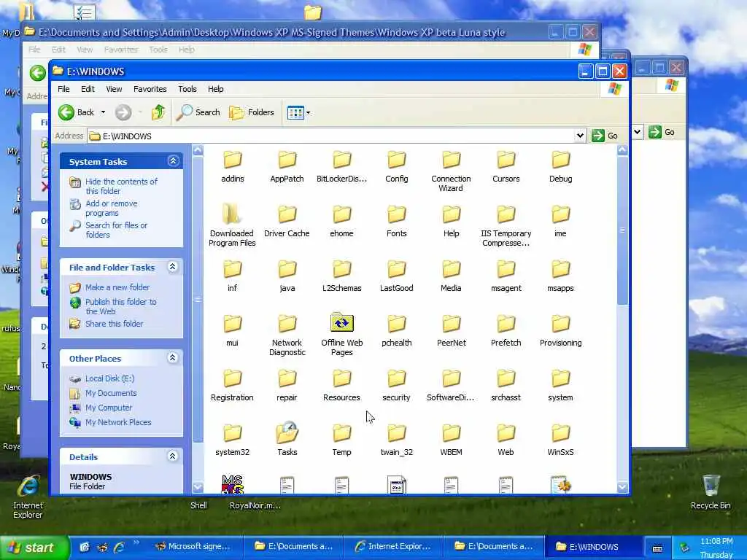Click Go in the rear right window
The width and height of the screenshot is (747, 560).
(x=662, y=132)
